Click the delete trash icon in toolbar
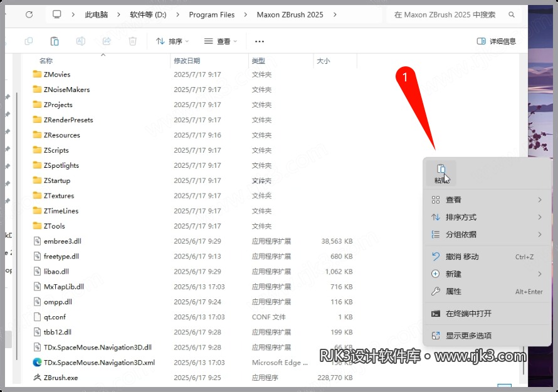558x392 pixels. tap(133, 41)
